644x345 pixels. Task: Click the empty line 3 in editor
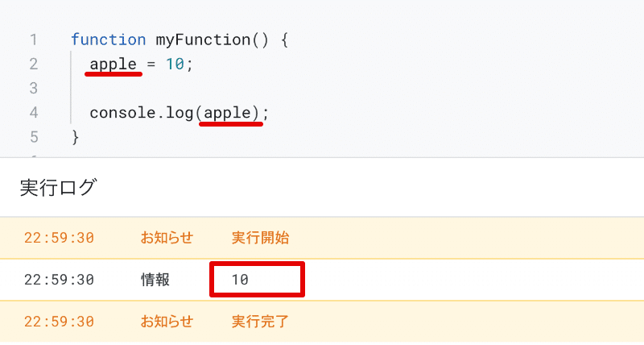pyautogui.click(x=246, y=89)
